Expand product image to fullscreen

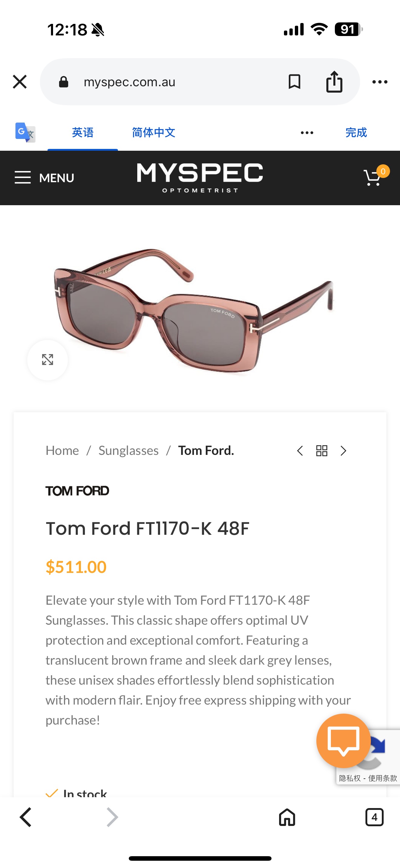pos(48,360)
